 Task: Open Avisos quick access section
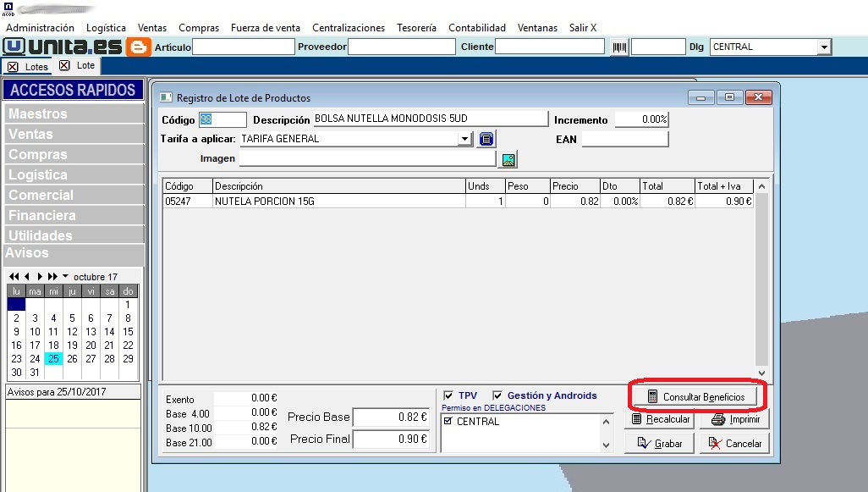click(x=74, y=253)
